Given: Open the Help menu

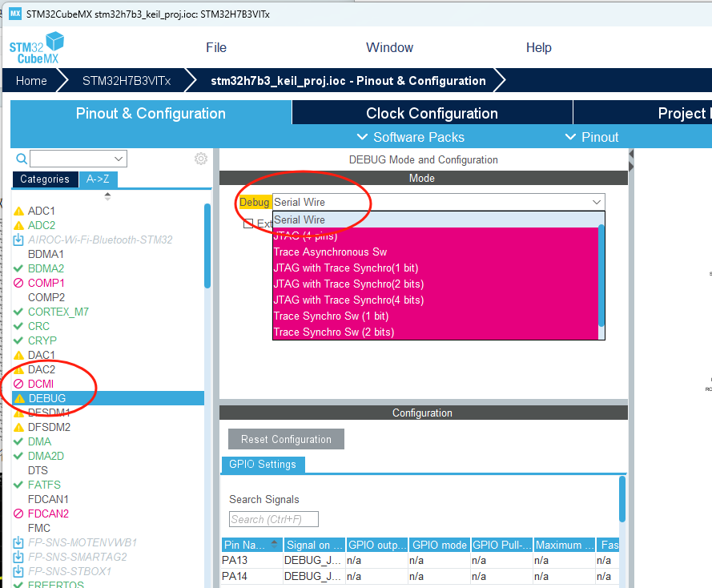Looking at the screenshot, I should coord(538,48).
